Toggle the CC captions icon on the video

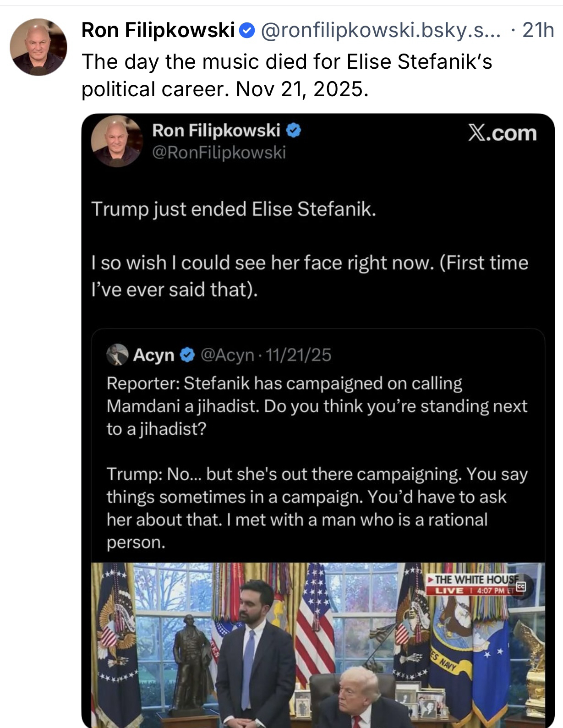(x=520, y=587)
